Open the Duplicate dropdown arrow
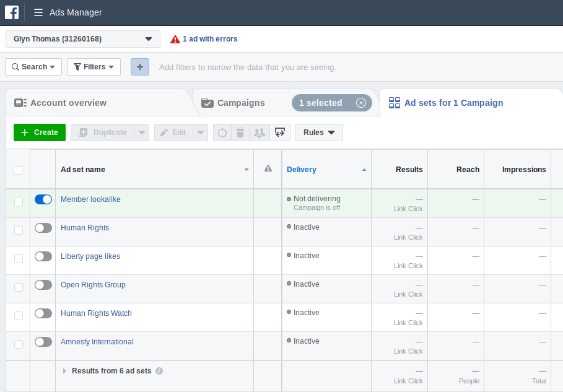563x392 pixels. tap(142, 133)
